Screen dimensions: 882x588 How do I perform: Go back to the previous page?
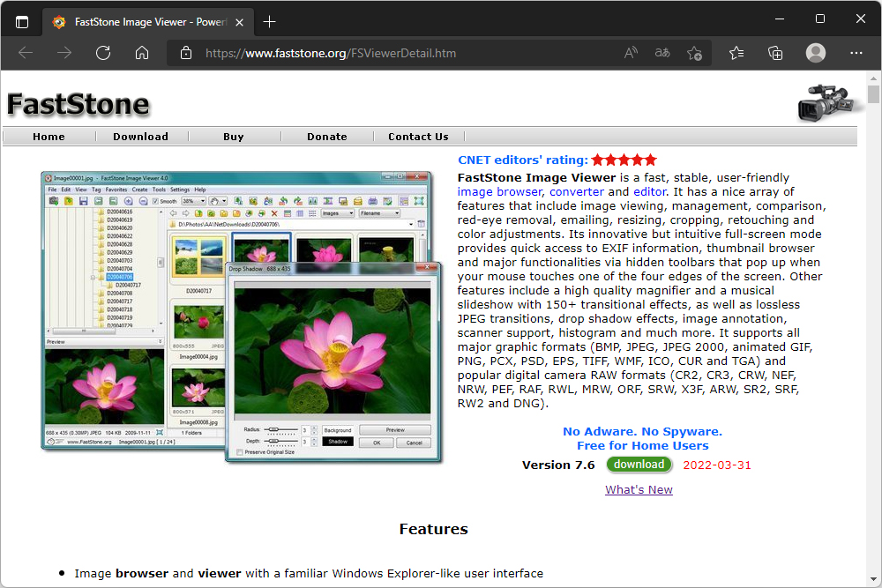(26, 53)
